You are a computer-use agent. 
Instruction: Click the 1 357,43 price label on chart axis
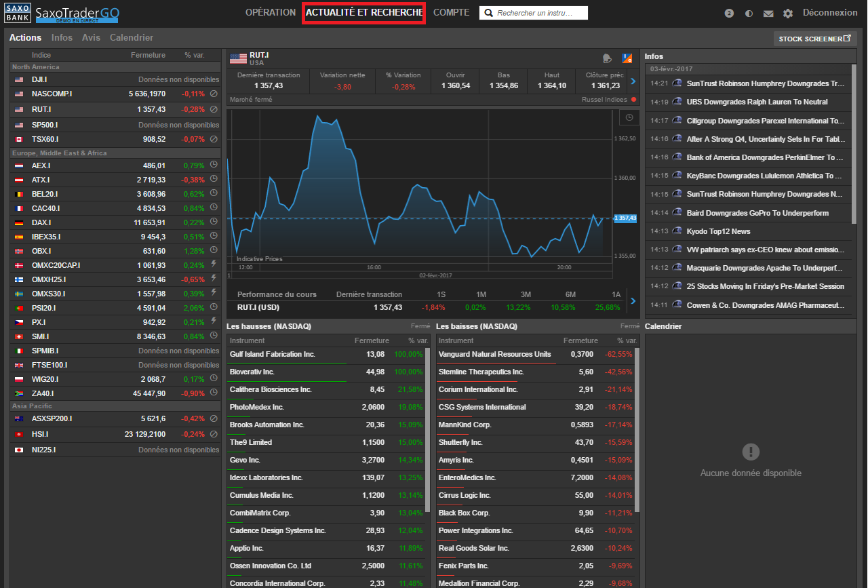pos(625,218)
